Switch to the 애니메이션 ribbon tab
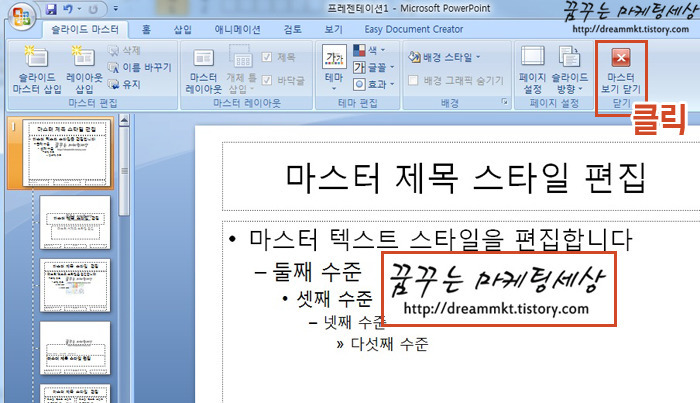This screenshot has width=700, height=403. (238, 29)
